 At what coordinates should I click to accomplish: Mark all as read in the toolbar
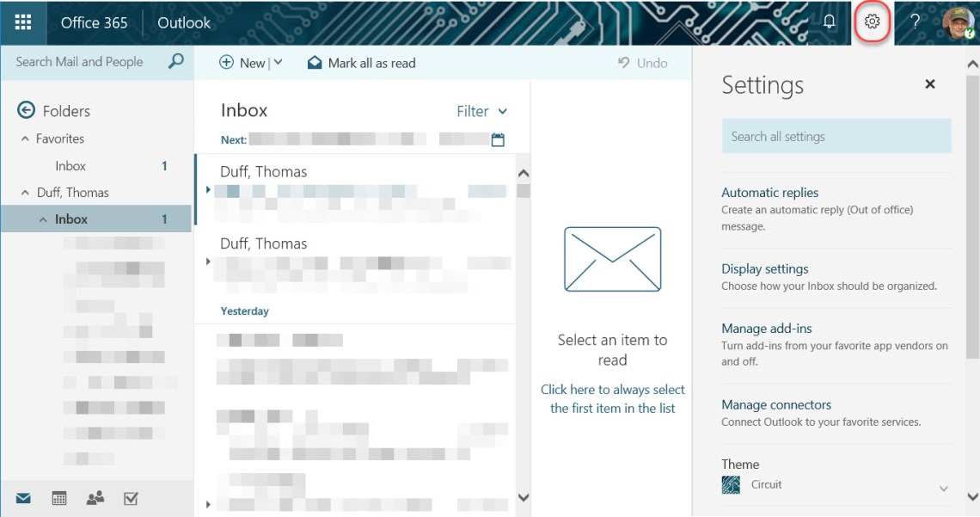[361, 62]
